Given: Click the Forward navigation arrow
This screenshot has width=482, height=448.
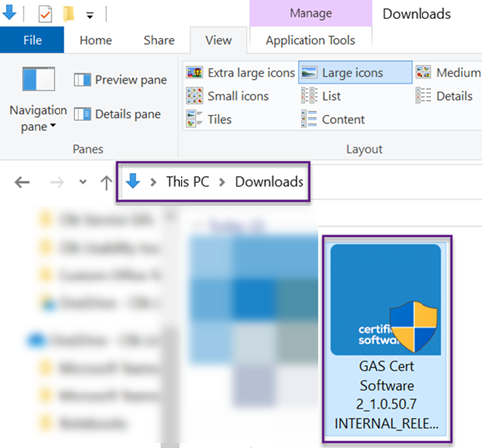Looking at the screenshot, I should (x=57, y=182).
